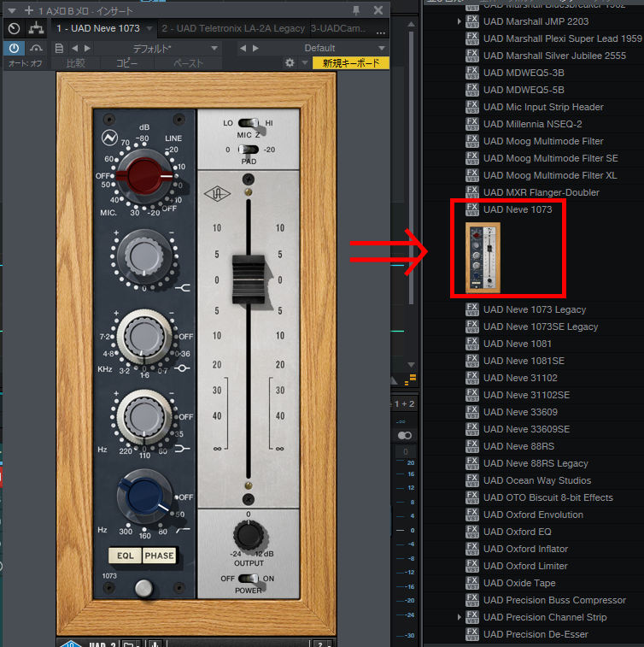Switch to the 3-UADCam insert tab
This screenshot has height=647, width=644.
pyautogui.click(x=340, y=28)
